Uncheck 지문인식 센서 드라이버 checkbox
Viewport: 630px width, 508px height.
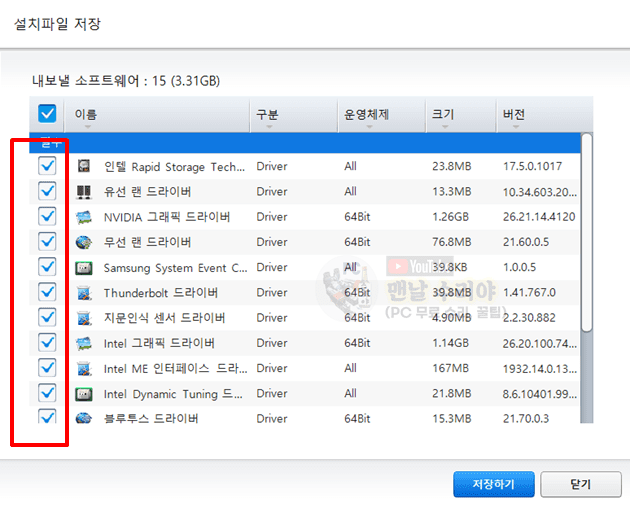pos(47,318)
